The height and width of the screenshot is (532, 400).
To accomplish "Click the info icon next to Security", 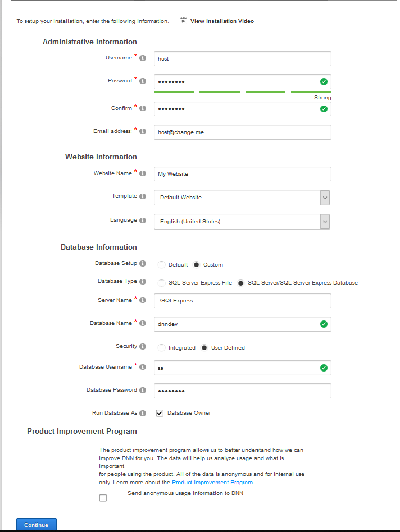I will point(142,346).
